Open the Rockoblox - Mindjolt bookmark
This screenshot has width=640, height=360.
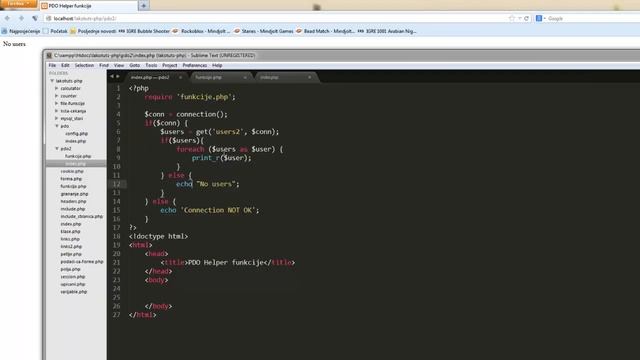pyautogui.click(x=202, y=31)
